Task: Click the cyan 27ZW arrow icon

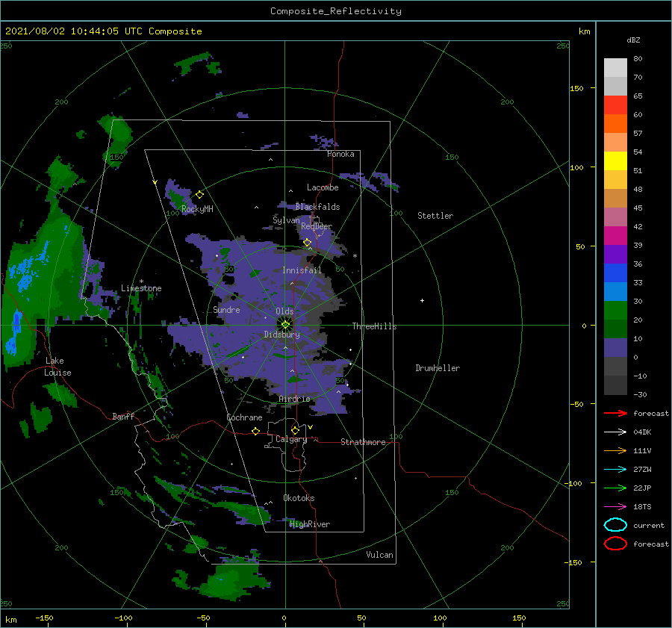Action: 615,470
